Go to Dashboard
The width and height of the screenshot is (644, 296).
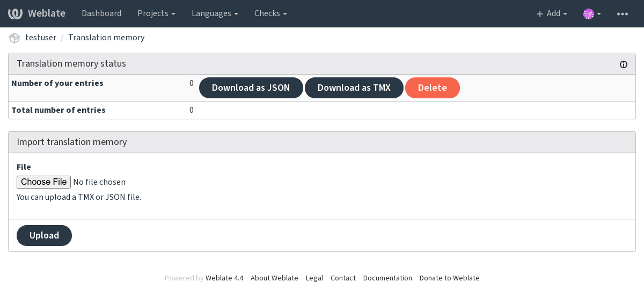point(101,13)
